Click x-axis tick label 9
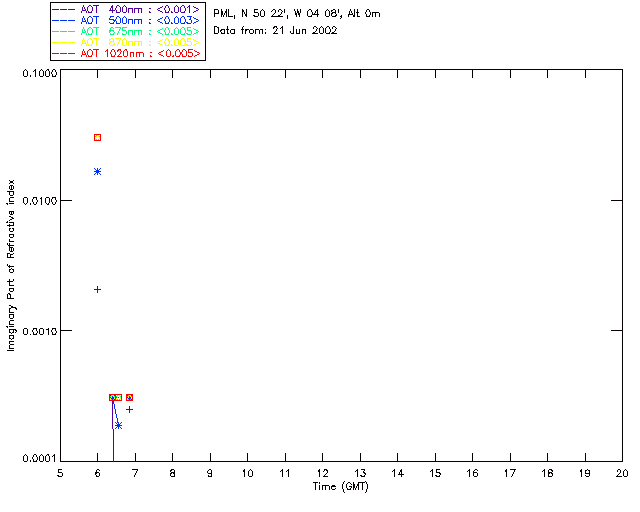This screenshot has width=640, height=512. (210, 473)
